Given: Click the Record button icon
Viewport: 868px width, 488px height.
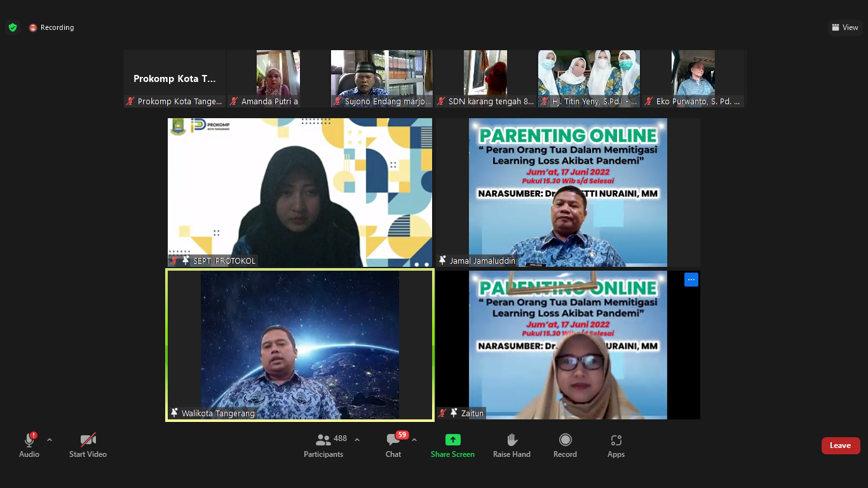Looking at the screenshot, I should point(565,440).
